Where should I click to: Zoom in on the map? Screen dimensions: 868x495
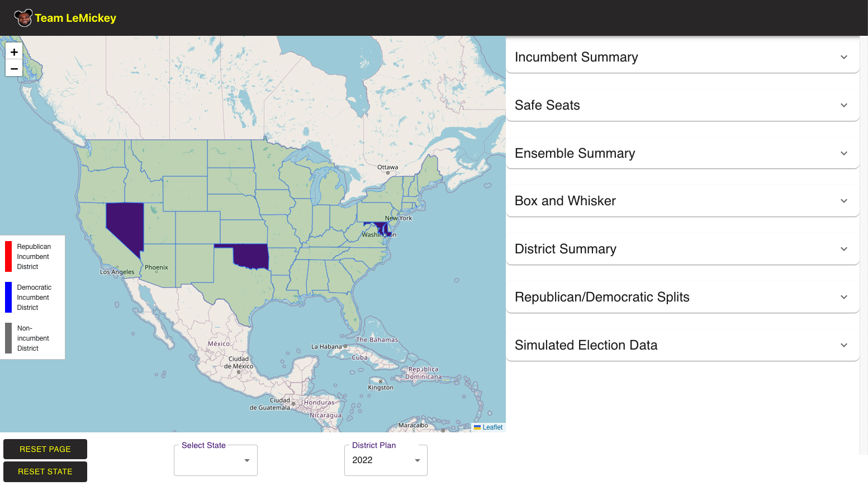[14, 51]
